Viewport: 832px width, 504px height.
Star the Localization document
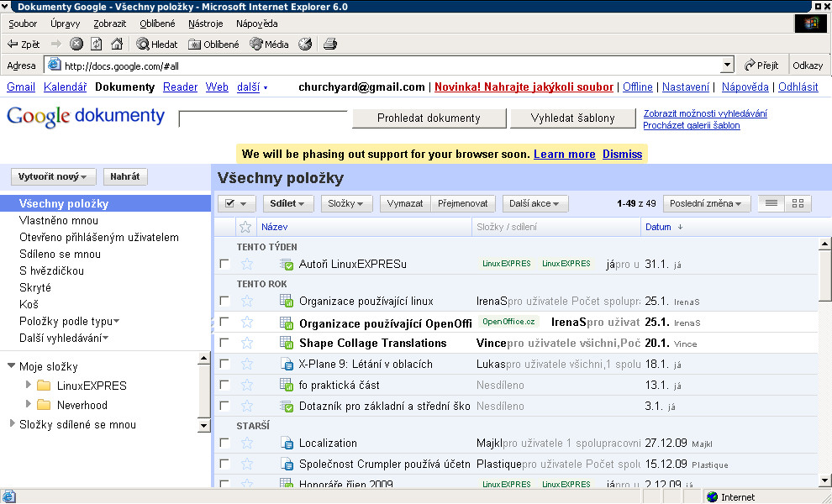[x=246, y=443]
